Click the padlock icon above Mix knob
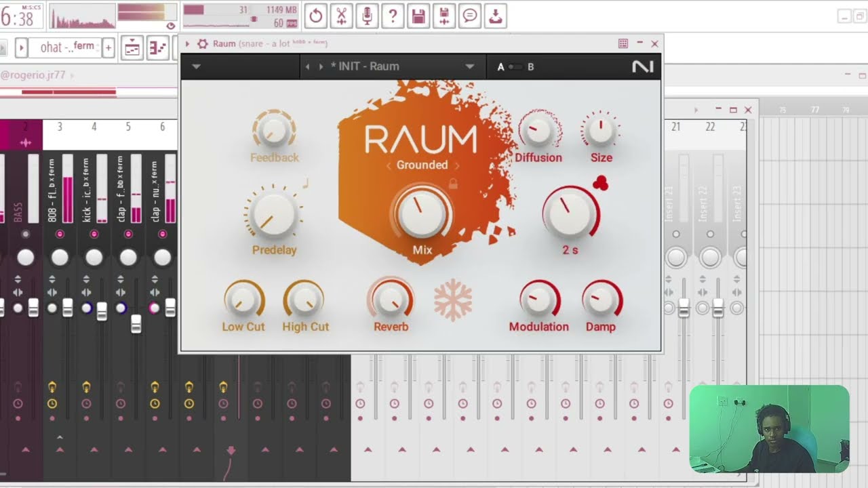This screenshot has height=488, width=868. tap(453, 184)
